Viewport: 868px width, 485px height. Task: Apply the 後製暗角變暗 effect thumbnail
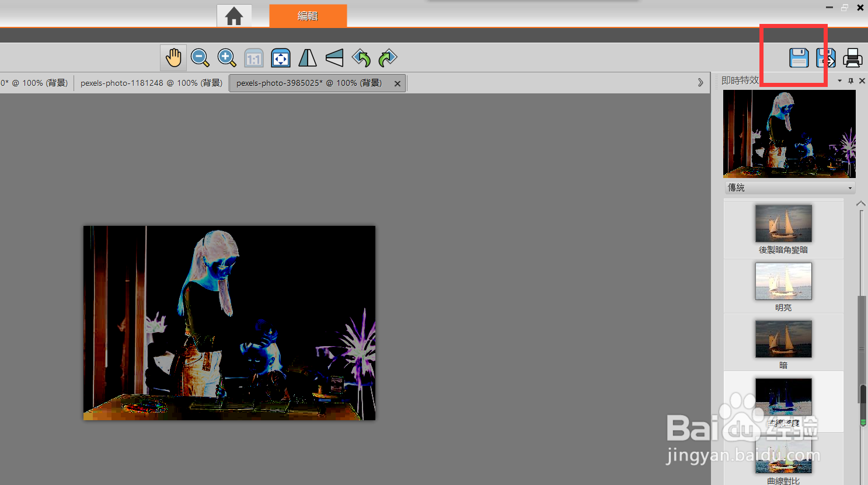[x=783, y=223]
